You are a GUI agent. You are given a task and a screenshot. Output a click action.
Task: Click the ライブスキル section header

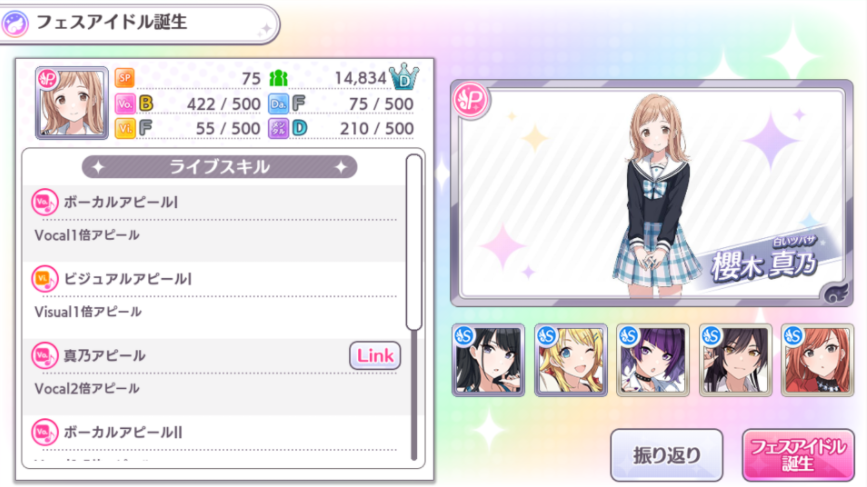pos(220,167)
